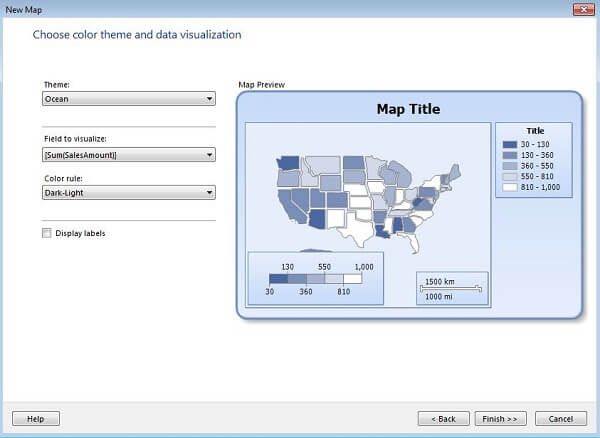The width and height of the screenshot is (600, 438).
Task: Click the 1000 mi scale label
Action: point(439,296)
